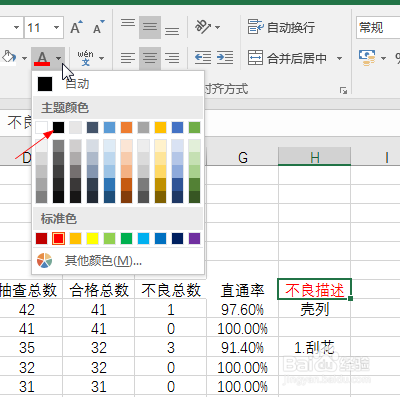Click the align left icon
The image size is (400, 397).
click(128, 58)
